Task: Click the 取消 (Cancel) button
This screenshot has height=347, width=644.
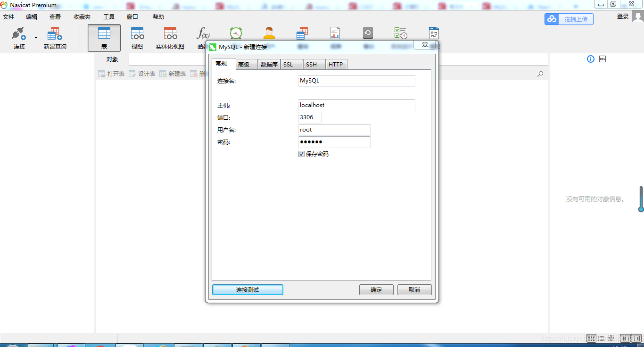Action: click(414, 290)
